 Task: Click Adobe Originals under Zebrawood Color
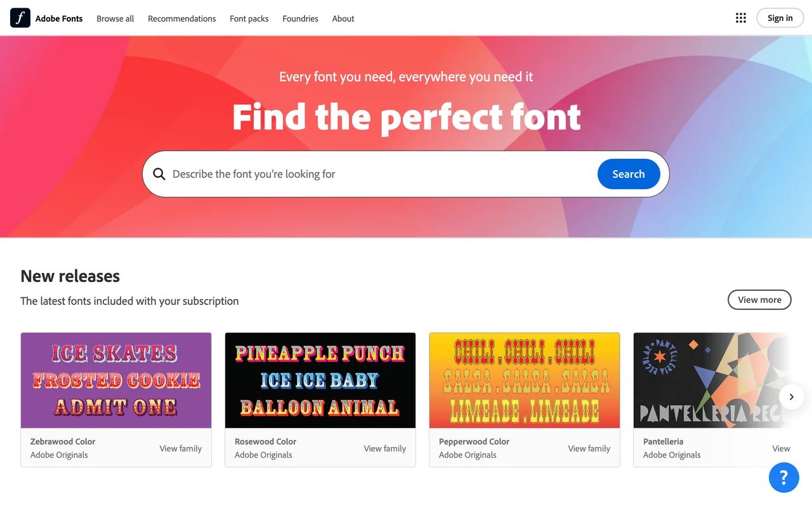click(x=59, y=455)
